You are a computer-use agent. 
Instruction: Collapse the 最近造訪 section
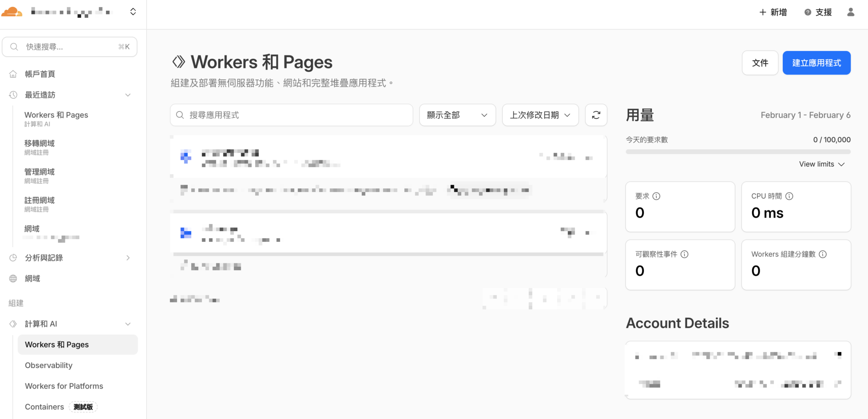tap(128, 95)
